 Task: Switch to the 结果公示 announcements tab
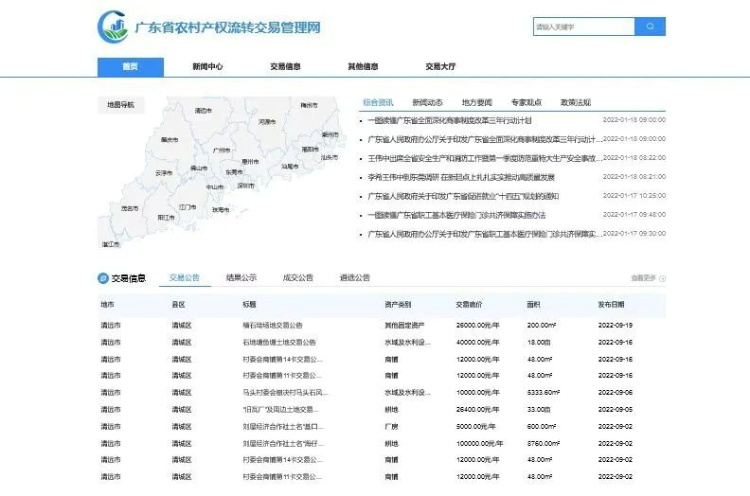(x=241, y=277)
